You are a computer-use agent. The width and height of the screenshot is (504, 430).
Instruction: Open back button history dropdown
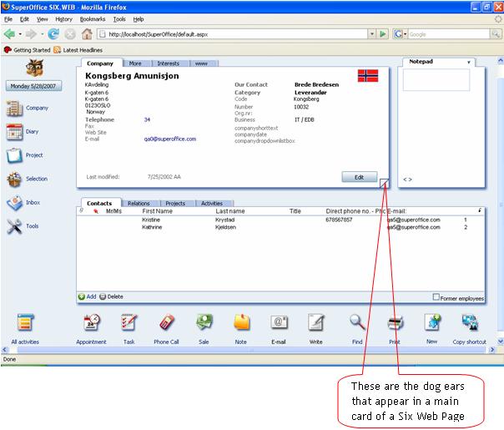click(x=20, y=33)
